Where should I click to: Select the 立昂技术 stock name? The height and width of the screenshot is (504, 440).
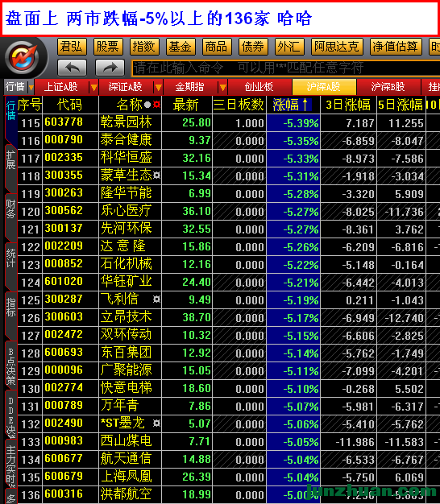point(126,317)
